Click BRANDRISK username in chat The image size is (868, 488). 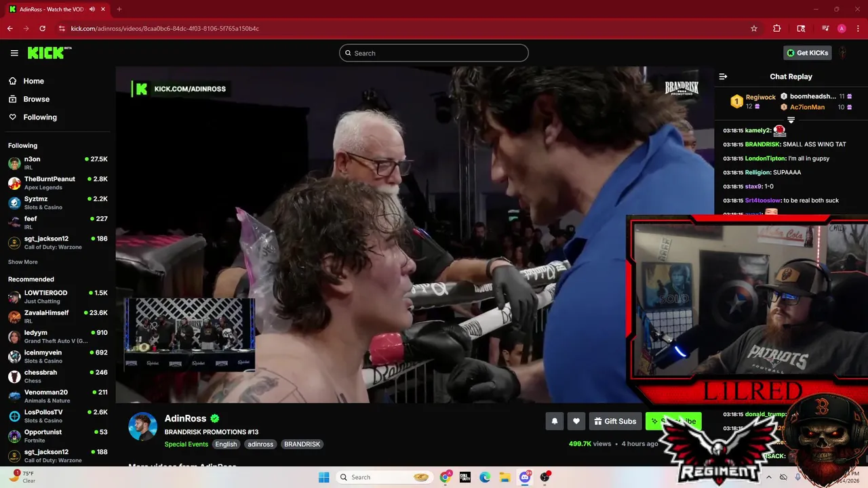[x=763, y=144]
